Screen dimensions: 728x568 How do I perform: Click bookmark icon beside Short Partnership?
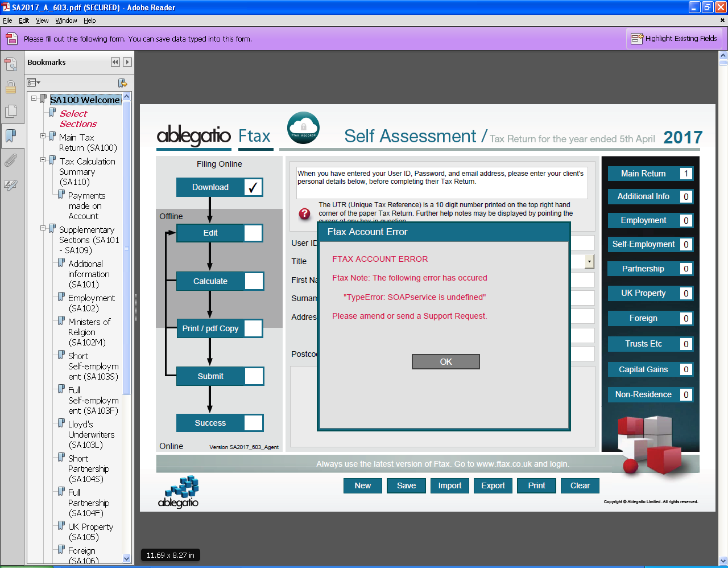[61, 458]
